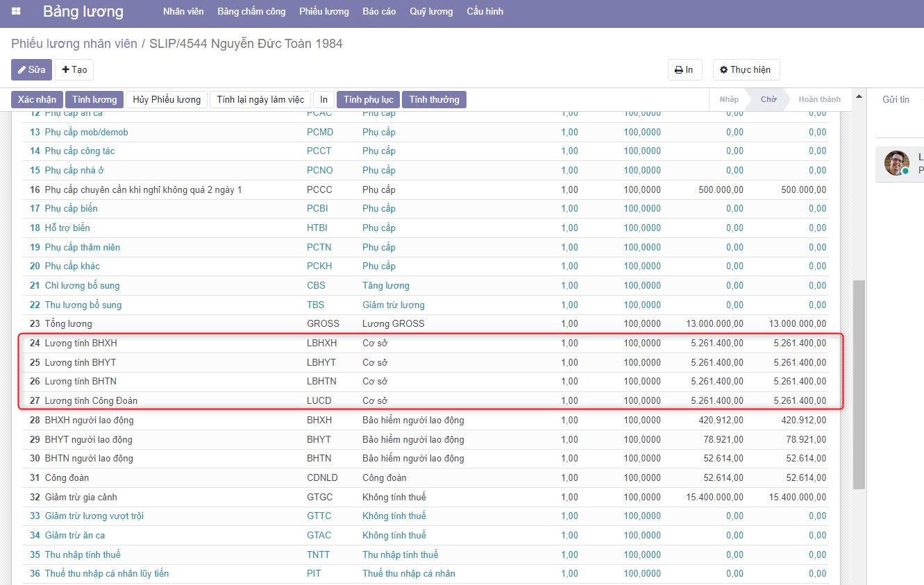The height and width of the screenshot is (585, 924).
Task: Click the Tính lương button
Action: click(94, 99)
